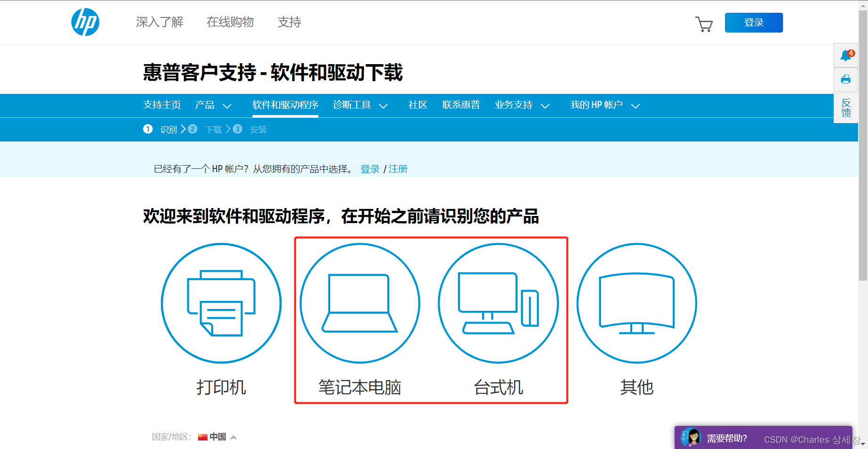Click the print page icon

coord(846,79)
